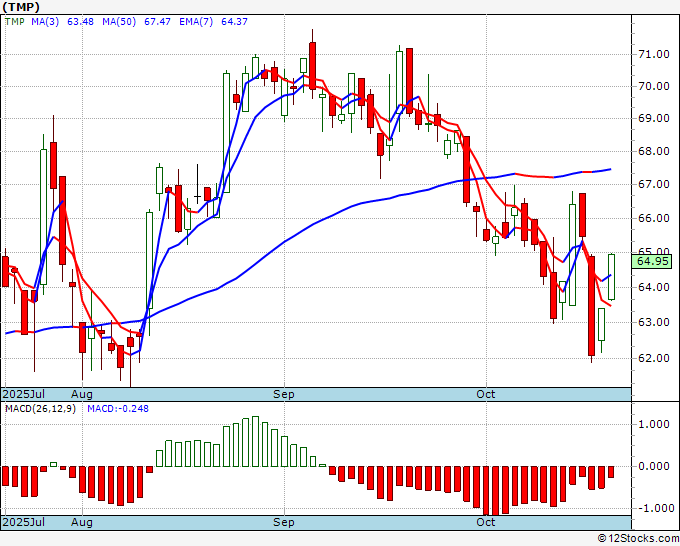
Task: Click the 64.00 price axis label
Action: tap(654, 287)
